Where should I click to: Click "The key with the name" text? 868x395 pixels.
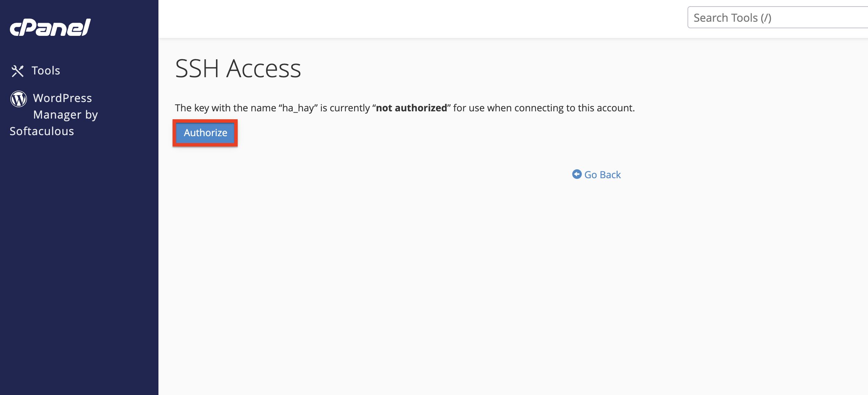[x=225, y=108]
